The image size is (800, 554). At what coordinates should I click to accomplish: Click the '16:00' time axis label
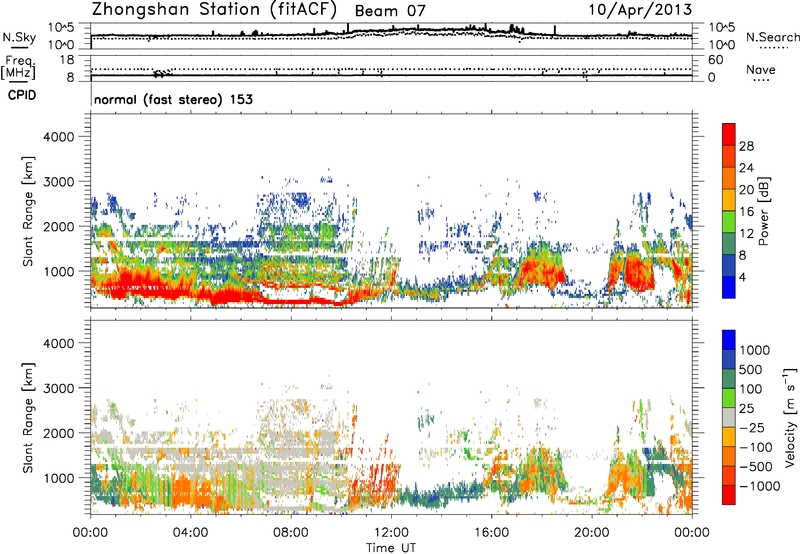[x=491, y=532]
